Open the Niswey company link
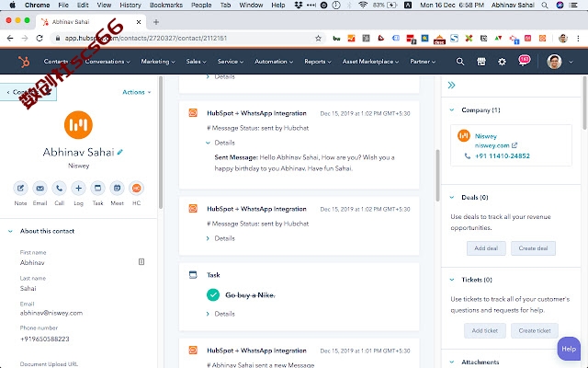Image resolution: width=588 pixels, height=368 pixels. point(486,136)
